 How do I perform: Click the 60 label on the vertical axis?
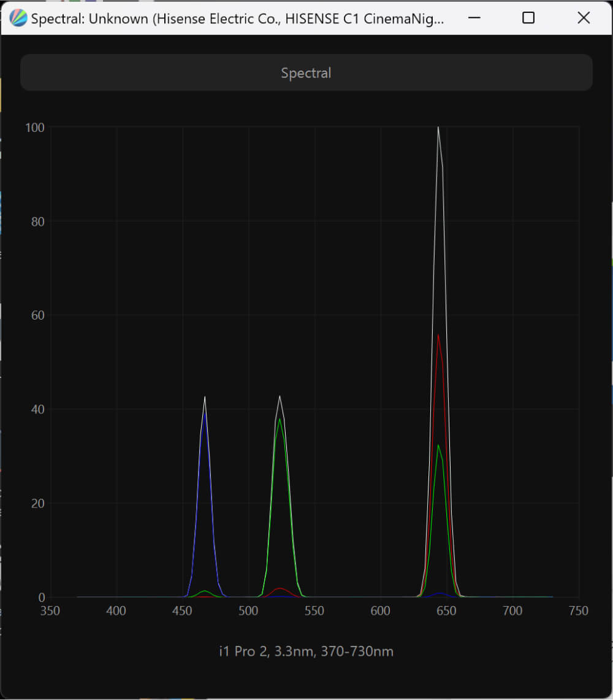click(37, 315)
